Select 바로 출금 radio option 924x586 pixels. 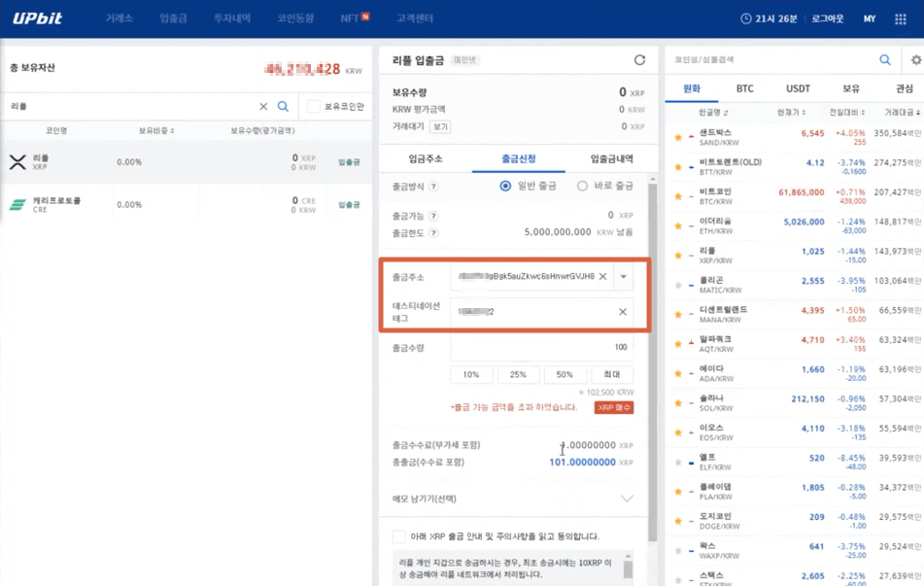tap(582, 186)
